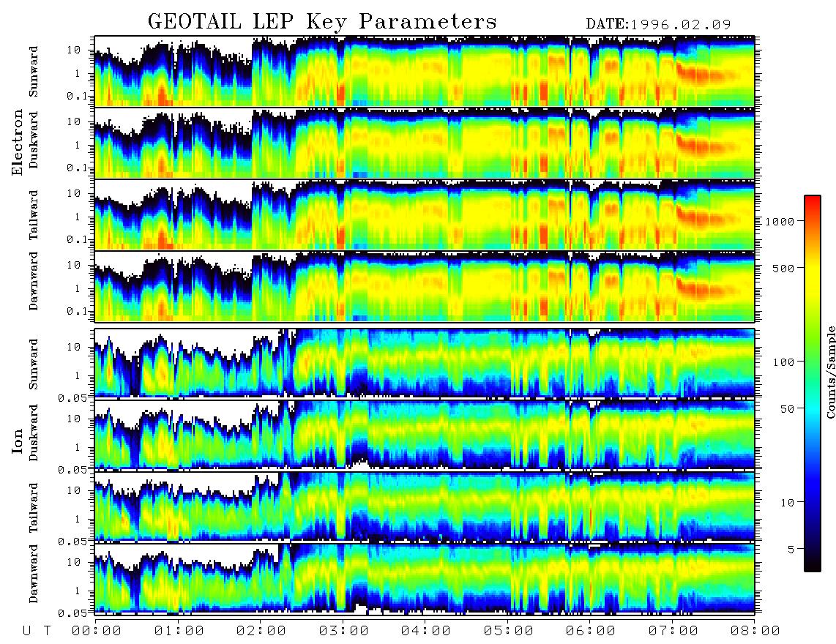
Task: Select the Electron Tailward spectrogram panel
Action: [425, 215]
